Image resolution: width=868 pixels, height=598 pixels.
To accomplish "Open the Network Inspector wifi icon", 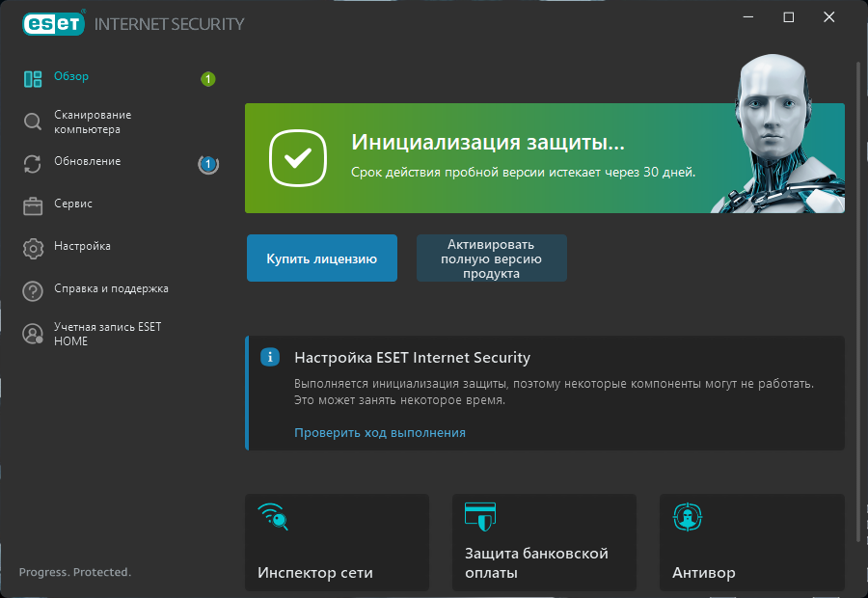I will point(273,516).
